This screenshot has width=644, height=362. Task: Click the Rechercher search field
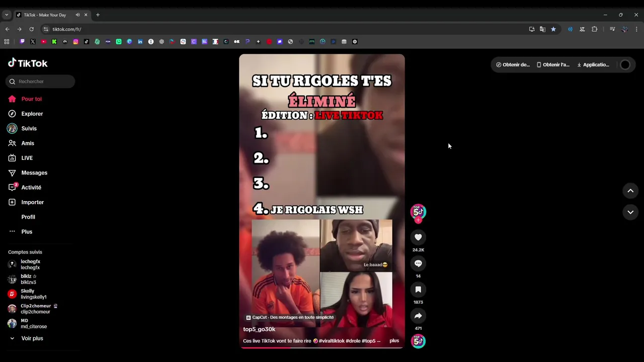(40, 81)
